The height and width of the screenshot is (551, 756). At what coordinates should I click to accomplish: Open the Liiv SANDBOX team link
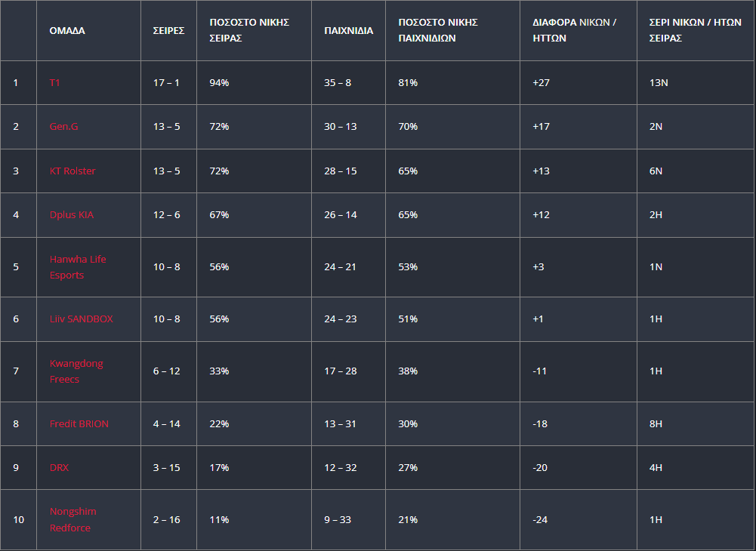tap(82, 319)
